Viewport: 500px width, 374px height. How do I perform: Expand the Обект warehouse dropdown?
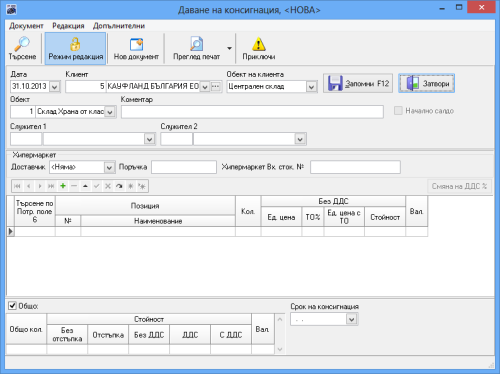coord(110,112)
